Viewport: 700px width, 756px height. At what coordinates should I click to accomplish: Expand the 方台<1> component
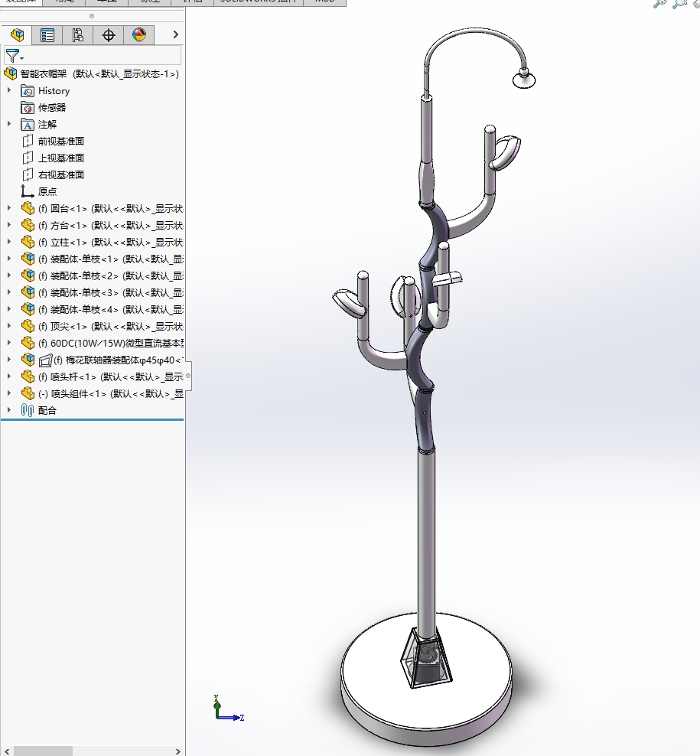click(8, 225)
